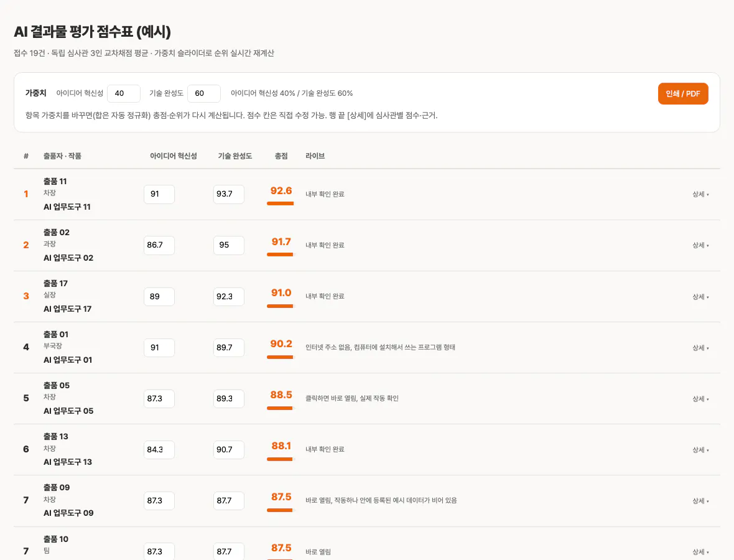Click the 인쇄 / PDF button

click(x=683, y=94)
